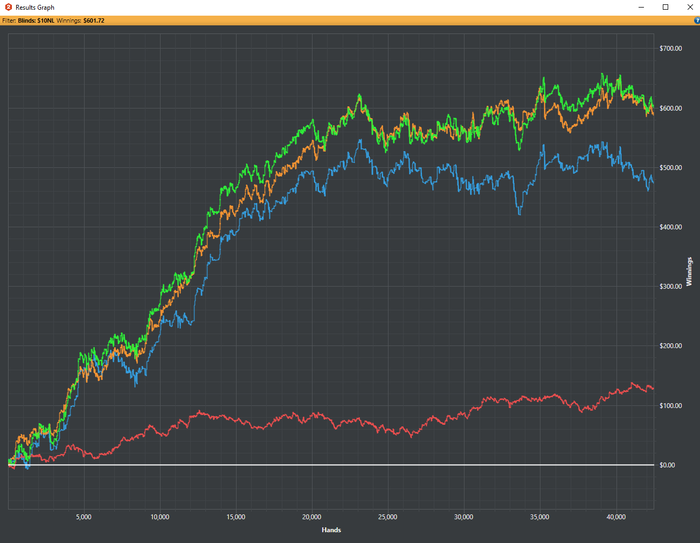This screenshot has width=700, height=543.
Task: Maximize the Results Graph window
Action: pyautogui.click(x=665, y=7)
